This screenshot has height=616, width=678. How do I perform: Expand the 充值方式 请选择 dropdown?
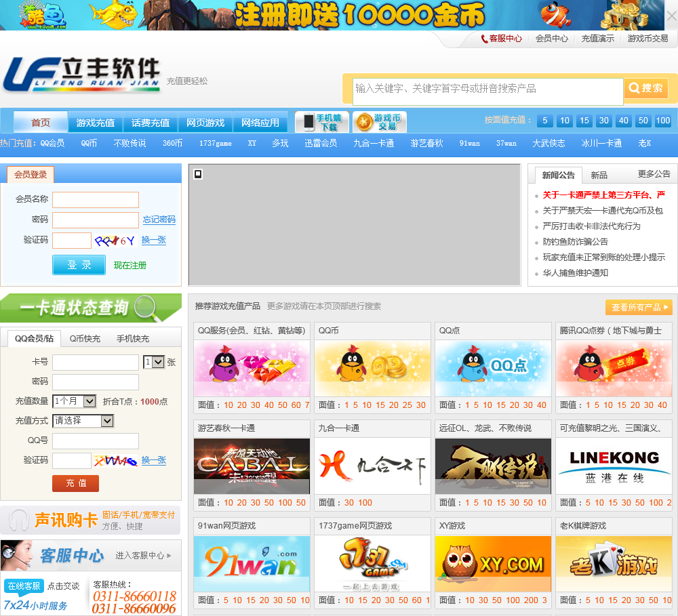(83, 421)
